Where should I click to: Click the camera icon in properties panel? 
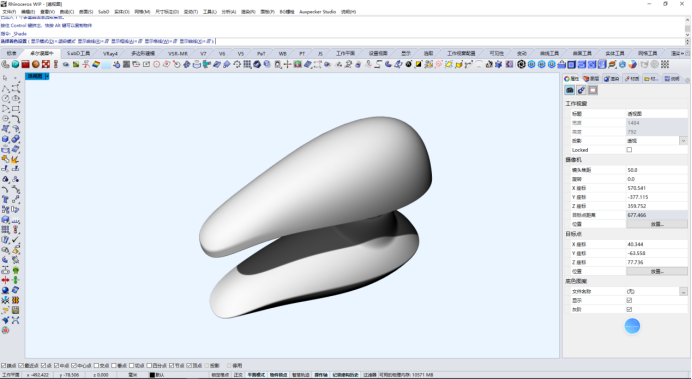570,90
